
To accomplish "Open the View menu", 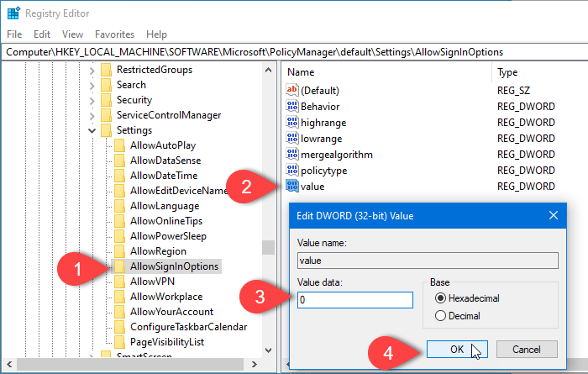I will (x=73, y=34).
